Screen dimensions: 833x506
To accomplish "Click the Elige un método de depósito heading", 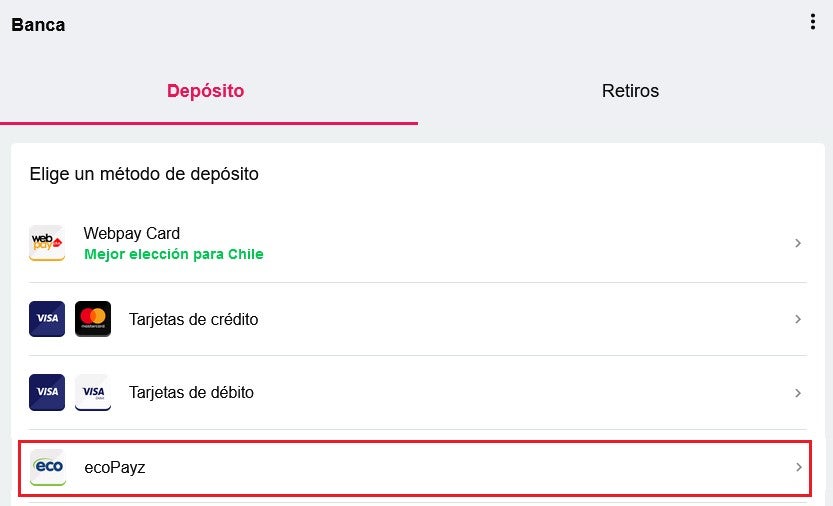I will [144, 174].
